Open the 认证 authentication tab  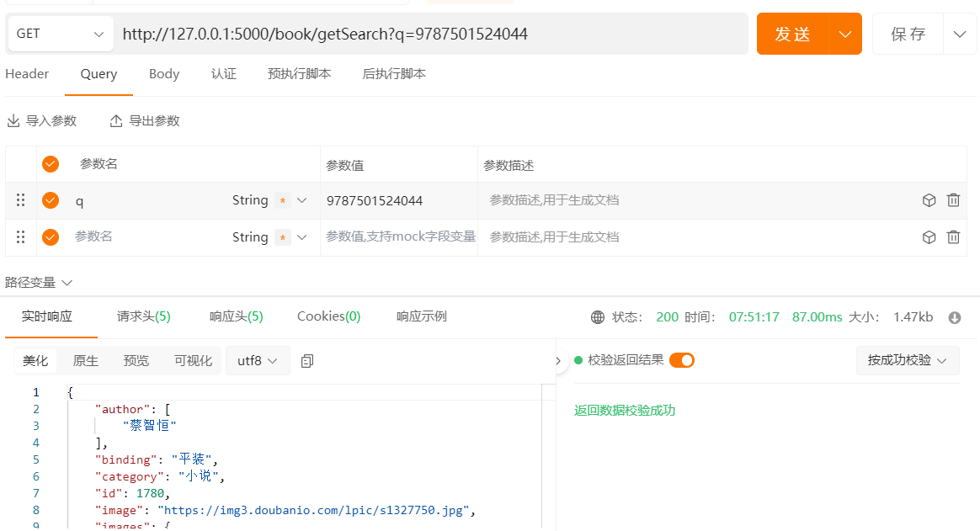224,74
